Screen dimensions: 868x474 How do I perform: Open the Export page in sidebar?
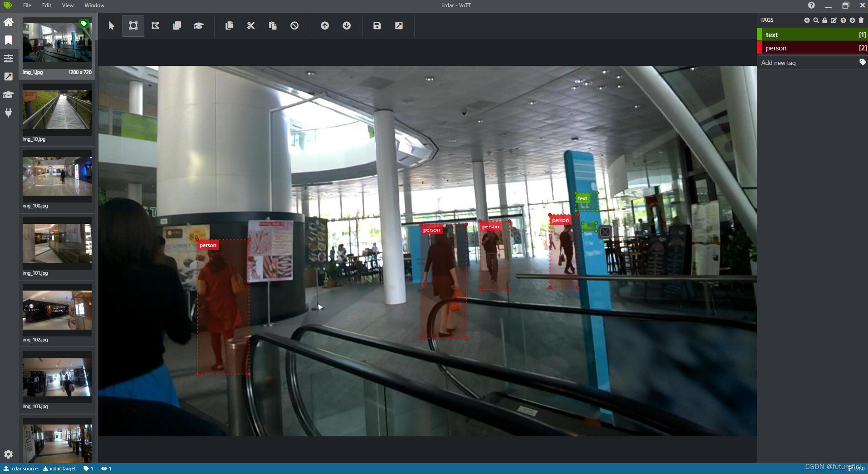click(8, 76)
